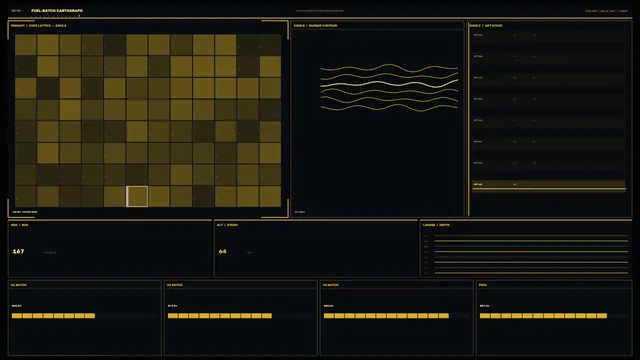Click the Zone C stack panel header
The image size is (640, 360).
486,26
